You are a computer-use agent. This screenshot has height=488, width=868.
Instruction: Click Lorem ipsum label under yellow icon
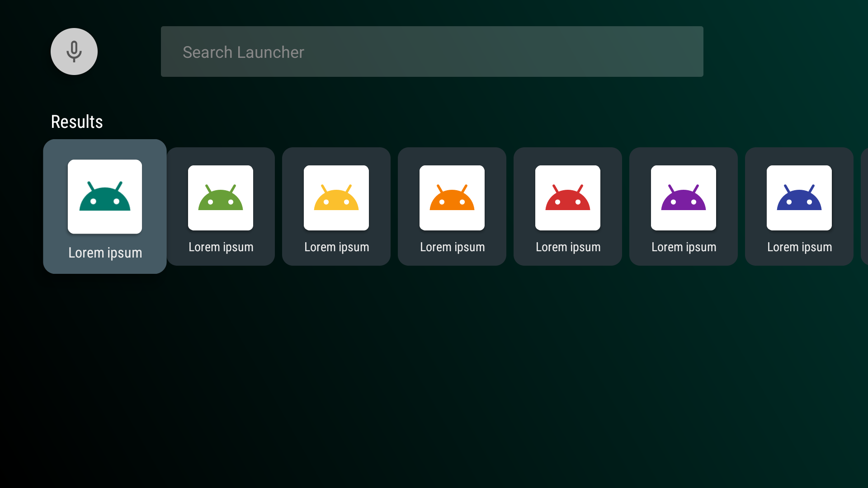[x=336, y=247]
